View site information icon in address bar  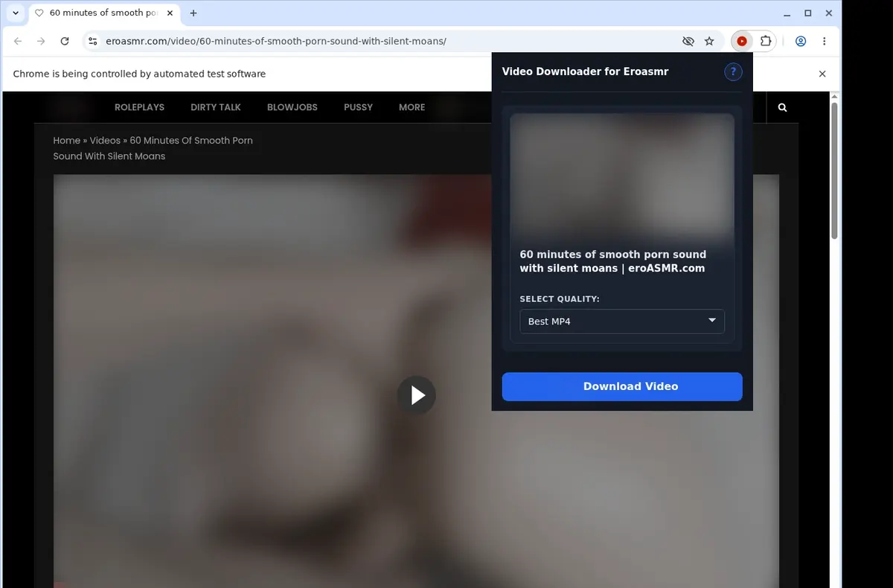pyautogui.click(x=92, y=42)
